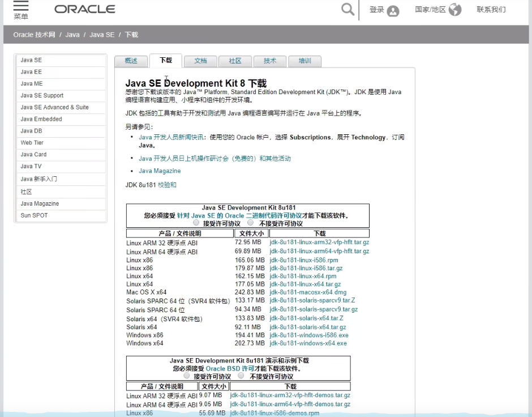
Task: Open Java SE in sidebar
Action: [61, 60]
